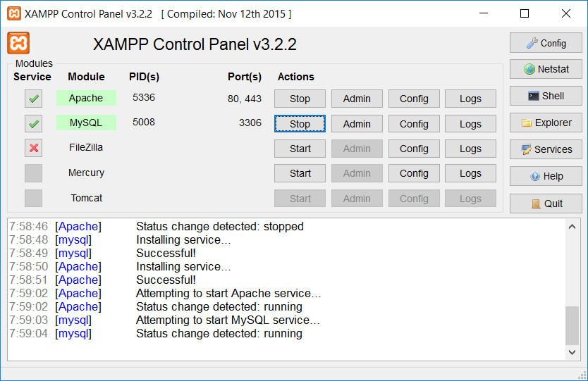This screenshot has width=588, height=381.
Task: Click the log panel scroll-down arrow
Action: 572,352
